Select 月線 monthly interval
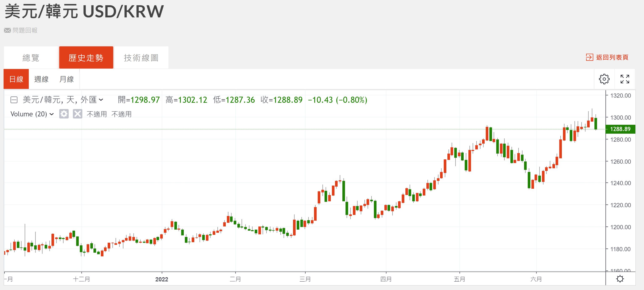 [x=67, y=79]
